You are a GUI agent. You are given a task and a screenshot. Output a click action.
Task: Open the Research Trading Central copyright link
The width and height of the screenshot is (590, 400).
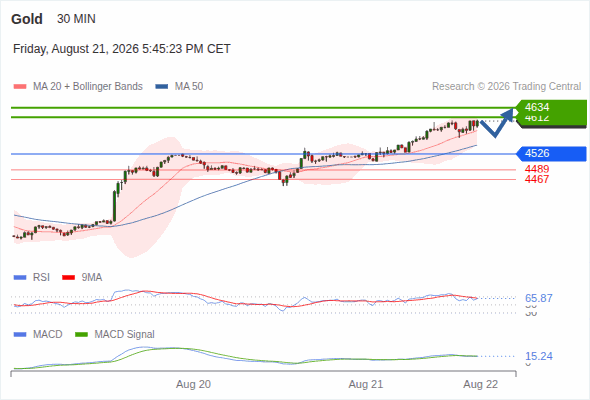(506, 87)
